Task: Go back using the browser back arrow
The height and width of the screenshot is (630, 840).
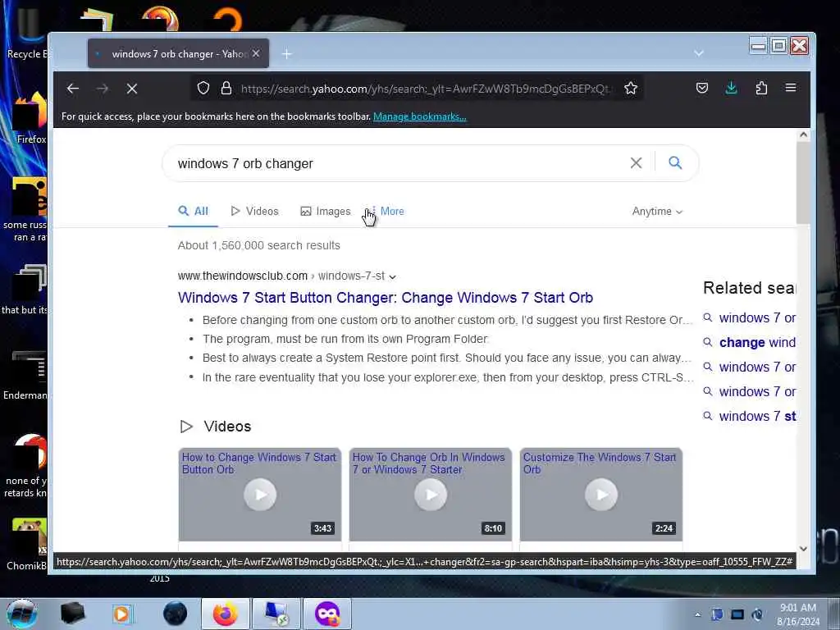Action: click(73, 89)
